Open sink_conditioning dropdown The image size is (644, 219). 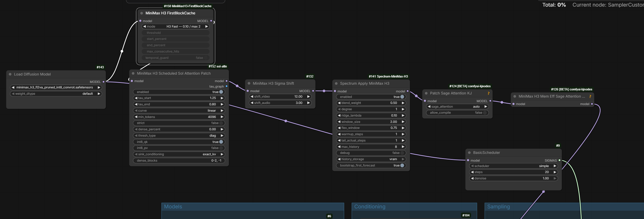point(179,154)
